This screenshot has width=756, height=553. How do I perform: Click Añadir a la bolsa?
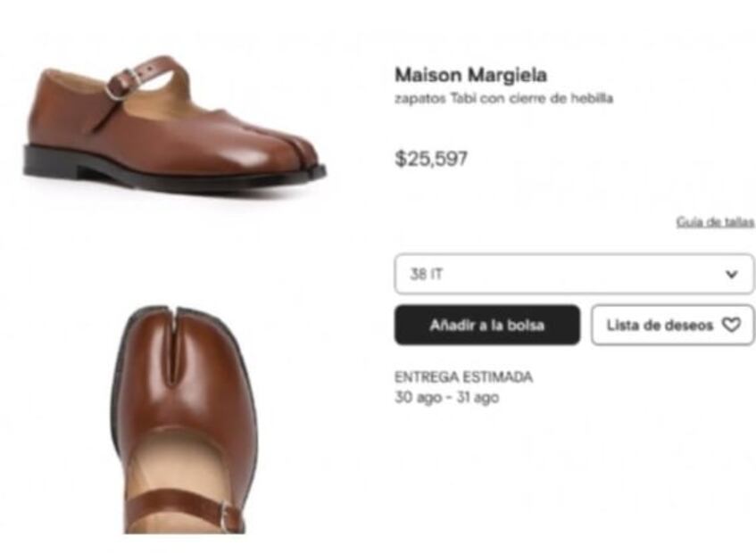[x=487, y=325]
